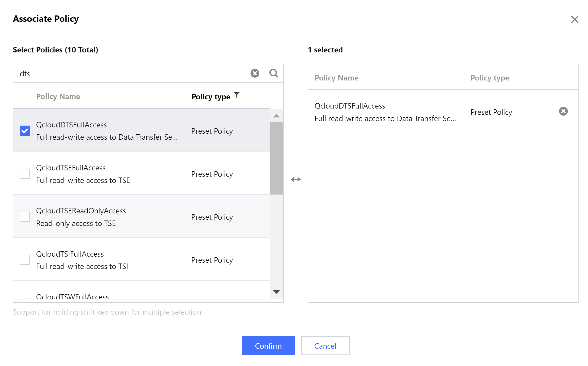Uncheck the QcloudDTSFullAccess checkbox
Viewport: 588px width, 366px height.
coord(25,131)
